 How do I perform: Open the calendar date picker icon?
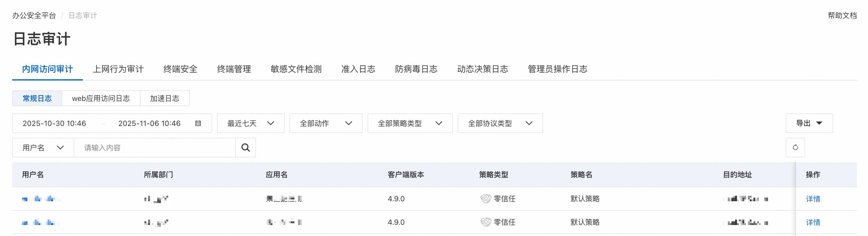tap(198, 123)
